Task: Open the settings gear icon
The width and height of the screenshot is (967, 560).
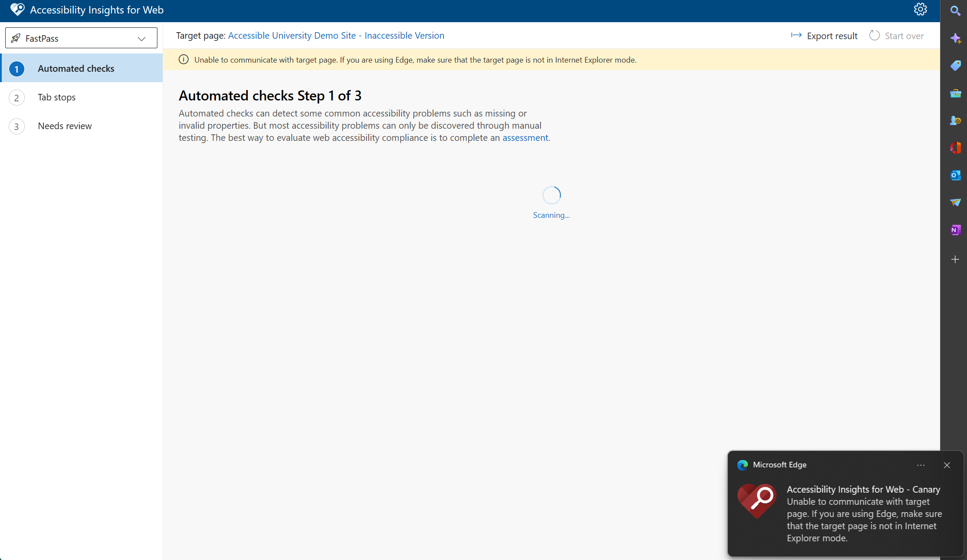Action: coord(920,10)
